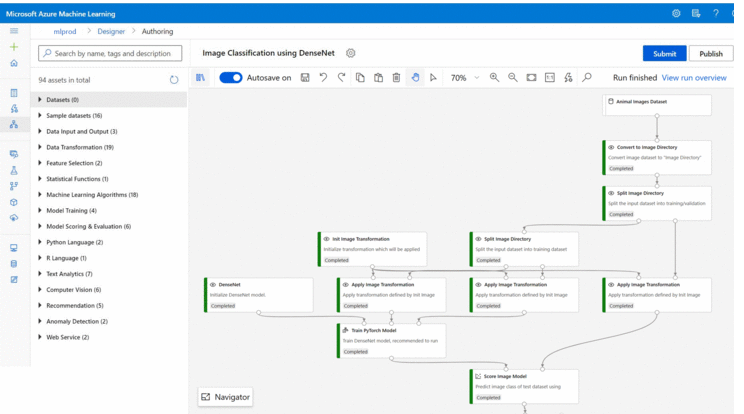Fit pipeline graph to screen

[531, 77]
